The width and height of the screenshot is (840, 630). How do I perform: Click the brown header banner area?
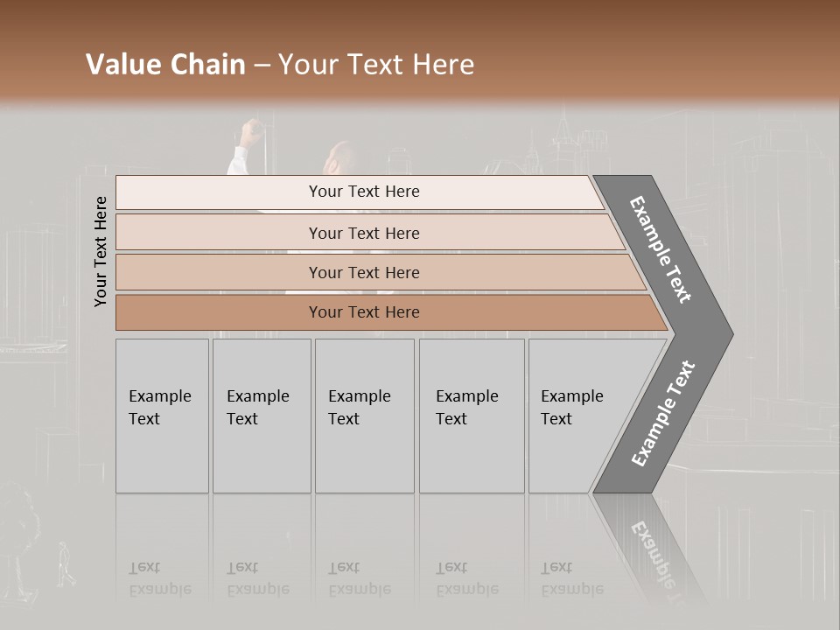[420, 51]
